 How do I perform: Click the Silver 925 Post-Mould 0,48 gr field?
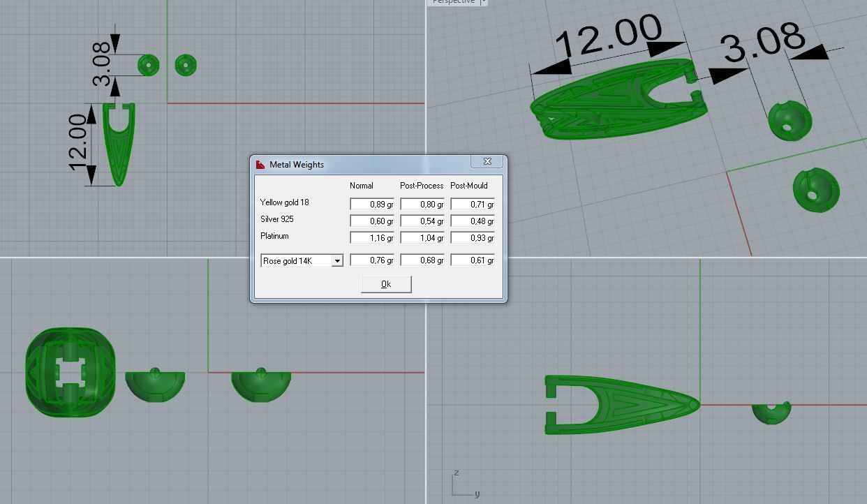coord(473,221)
